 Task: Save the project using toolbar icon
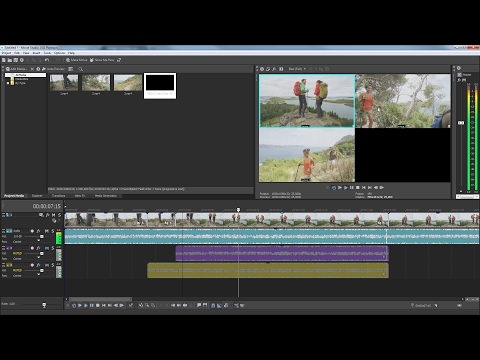16,60
